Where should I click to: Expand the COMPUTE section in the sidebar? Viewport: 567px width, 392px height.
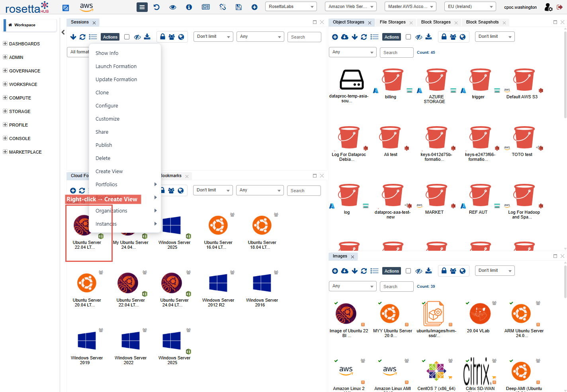20,98
